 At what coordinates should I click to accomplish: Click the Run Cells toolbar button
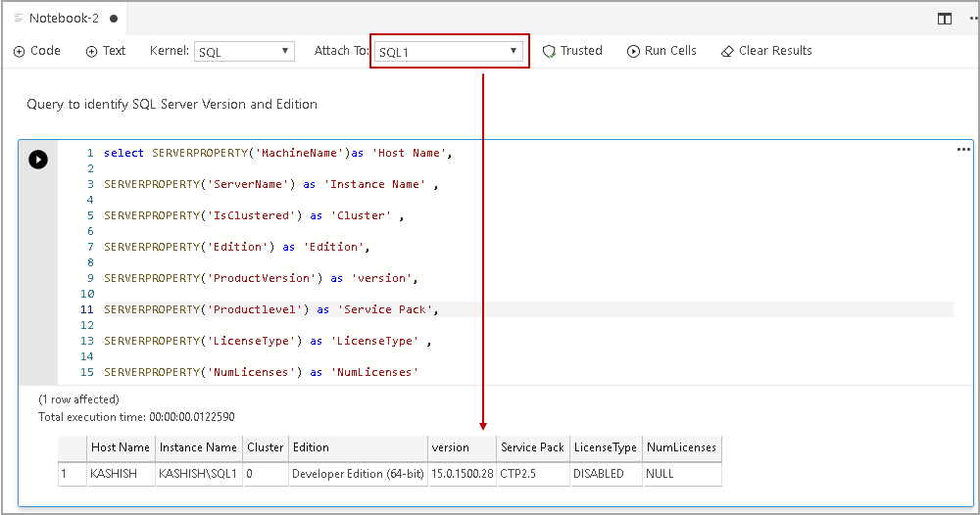click(x=661, y=51)
